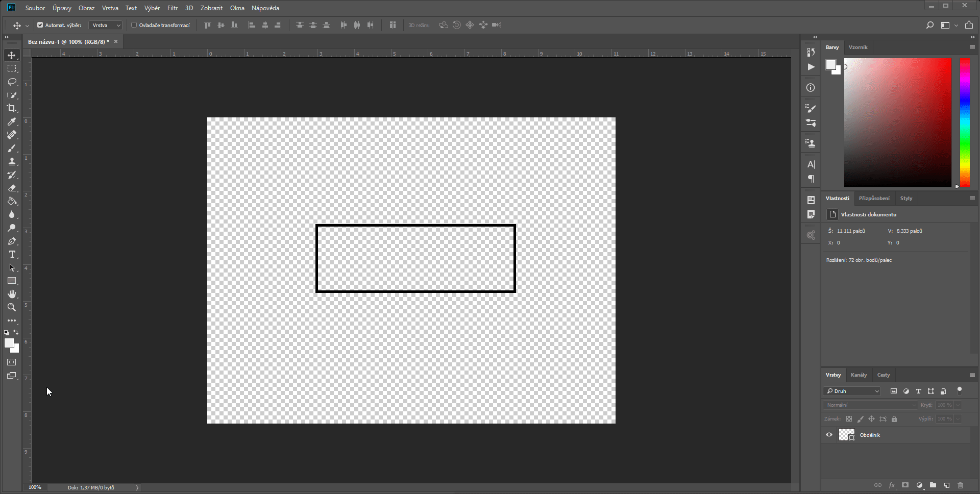Create a new layer button
This screenshot has width=980, height=494.
[947, 485]
